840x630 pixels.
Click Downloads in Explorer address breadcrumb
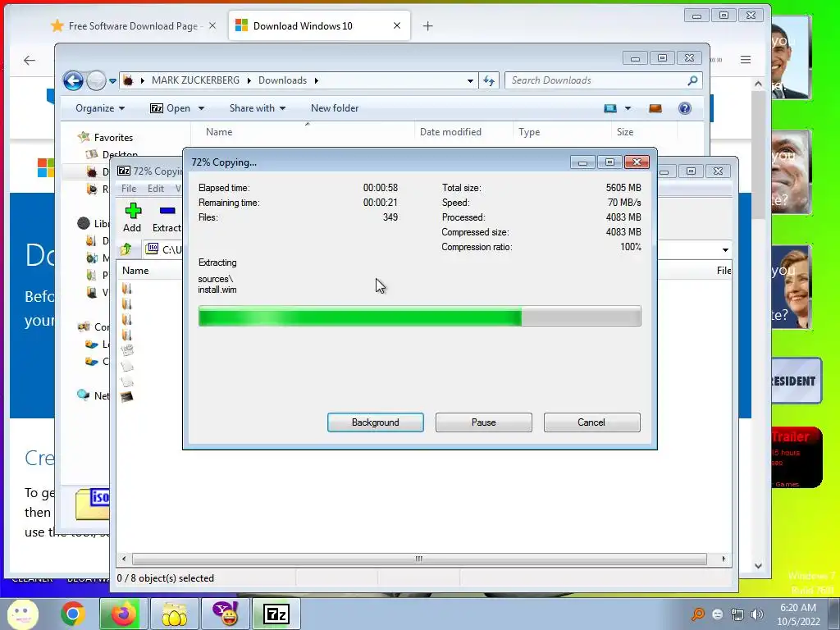coord(282,80)
